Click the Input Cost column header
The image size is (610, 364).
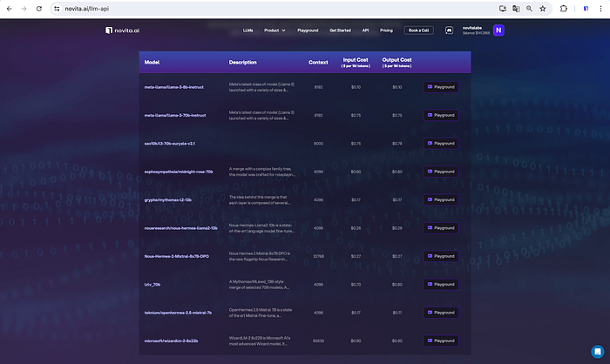pos(356,62)
